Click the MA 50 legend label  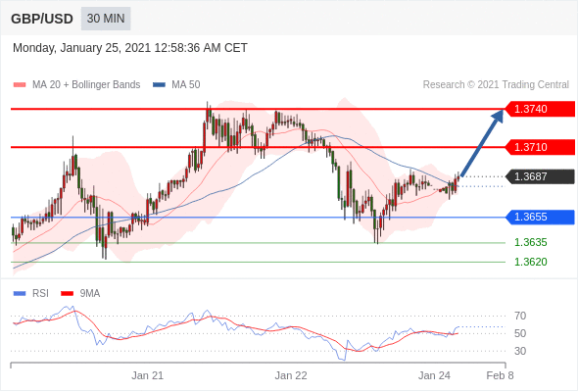(x=186, y=85)
